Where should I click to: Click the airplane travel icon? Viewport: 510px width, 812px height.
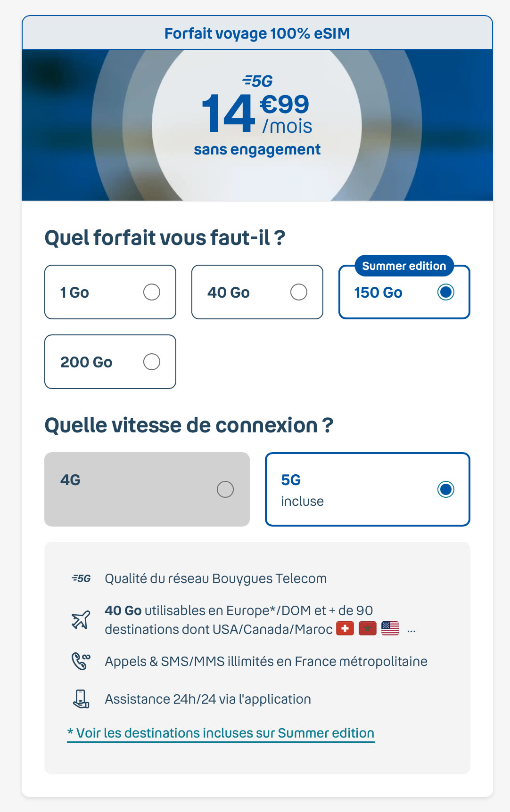click(x=81, y=619)
